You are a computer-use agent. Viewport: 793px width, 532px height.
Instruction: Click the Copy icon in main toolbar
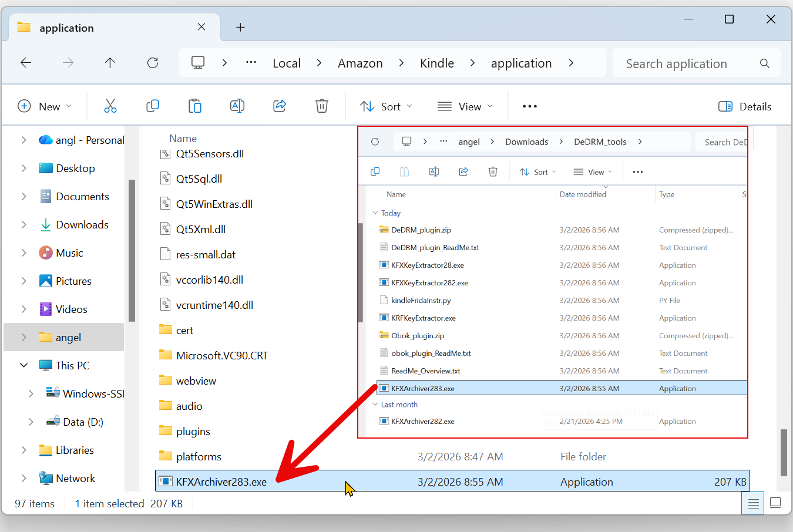tap(153, 106)
